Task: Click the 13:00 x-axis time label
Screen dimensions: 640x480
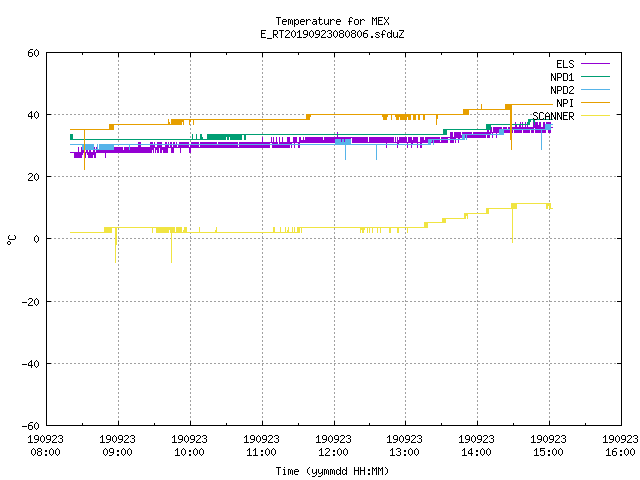Action: (404, 453)
